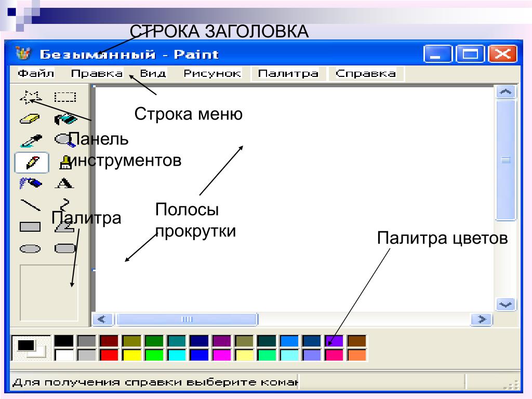
Task: Pick the black color swatch in palette
Action: 64,341
